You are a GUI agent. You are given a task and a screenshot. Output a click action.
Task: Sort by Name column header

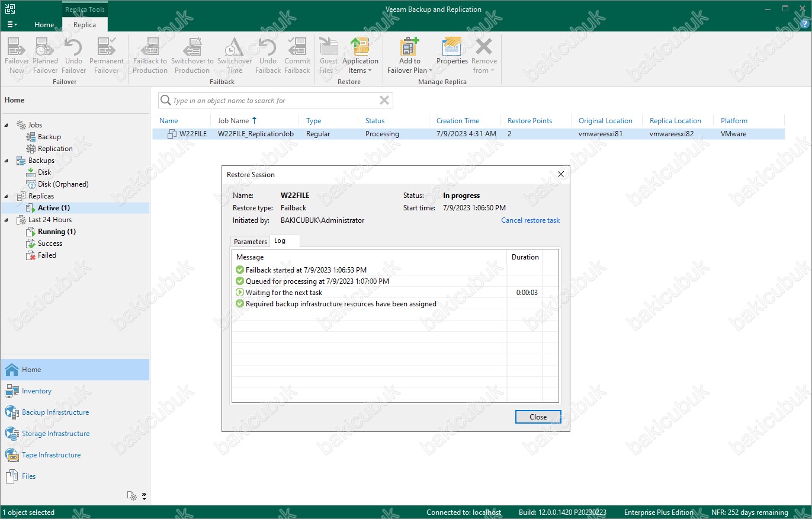[x=169, y=121]
